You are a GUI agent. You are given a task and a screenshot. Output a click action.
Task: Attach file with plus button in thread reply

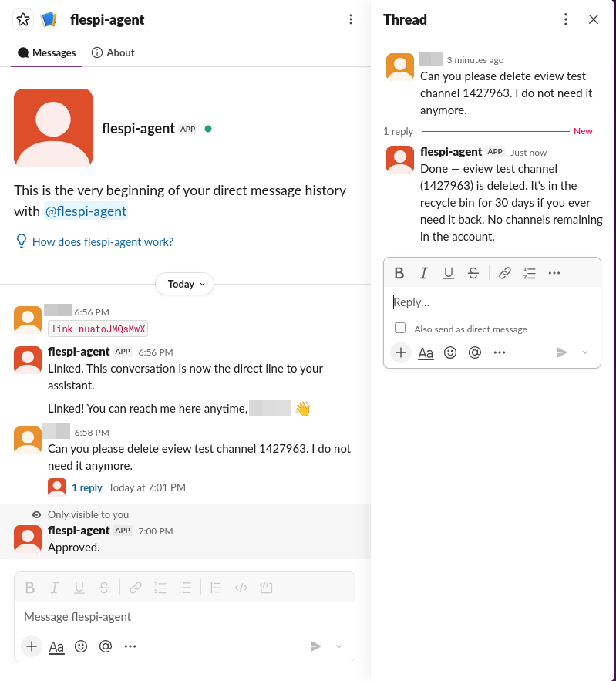pos(401,352)
